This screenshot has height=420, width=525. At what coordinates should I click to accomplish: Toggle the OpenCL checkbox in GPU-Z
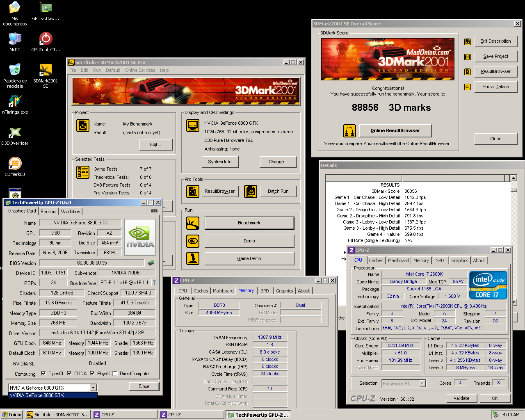click(x=44, y=374)
